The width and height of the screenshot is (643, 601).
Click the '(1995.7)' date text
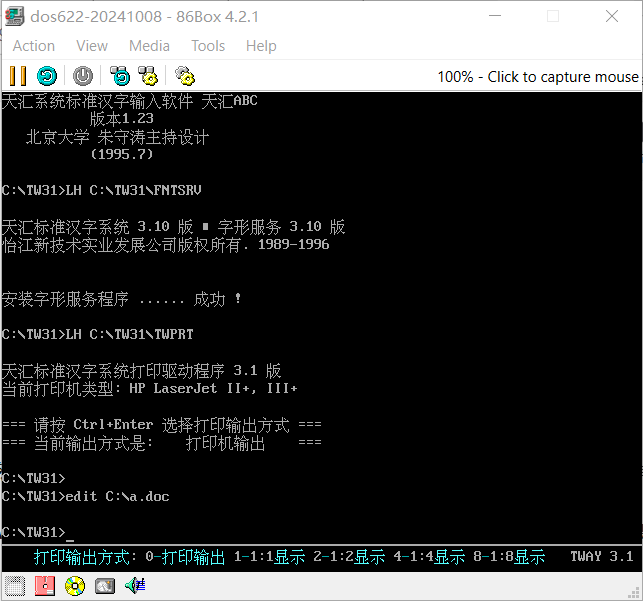[121, 154]
